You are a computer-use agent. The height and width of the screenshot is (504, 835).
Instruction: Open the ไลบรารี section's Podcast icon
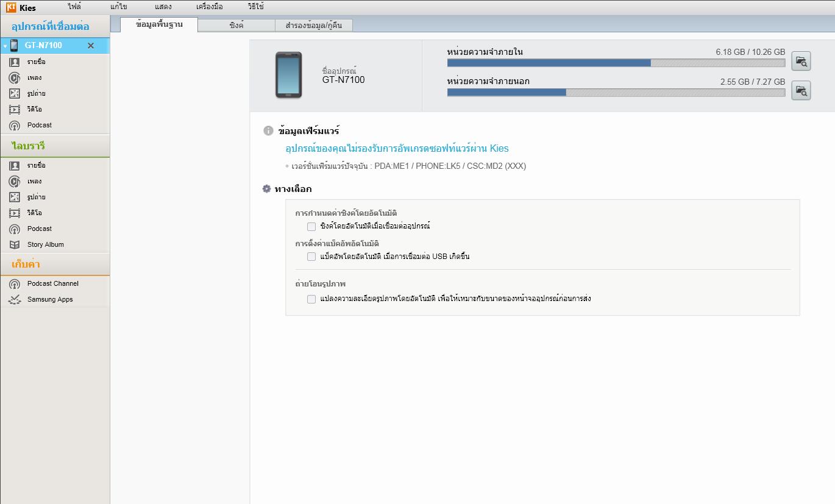(x=15, y=229)
